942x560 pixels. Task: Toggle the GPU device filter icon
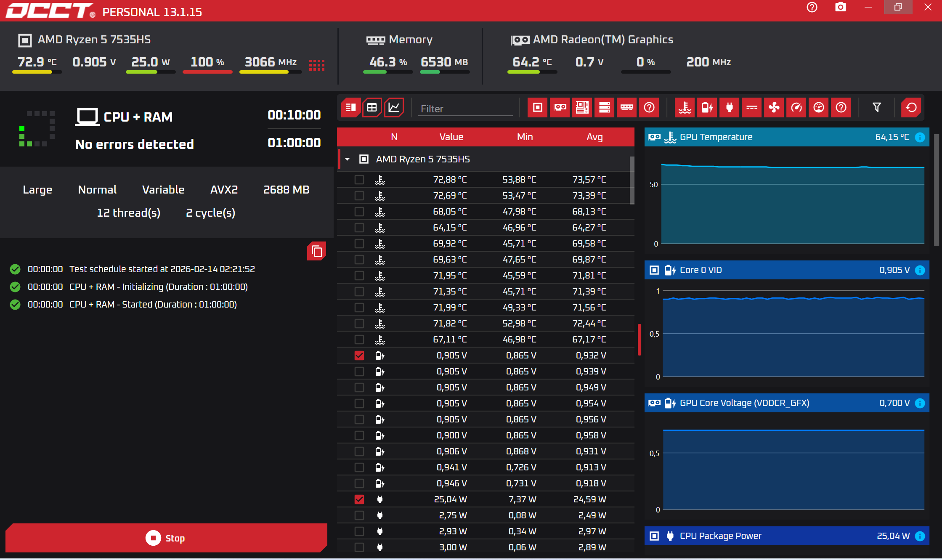coord(560,108)
